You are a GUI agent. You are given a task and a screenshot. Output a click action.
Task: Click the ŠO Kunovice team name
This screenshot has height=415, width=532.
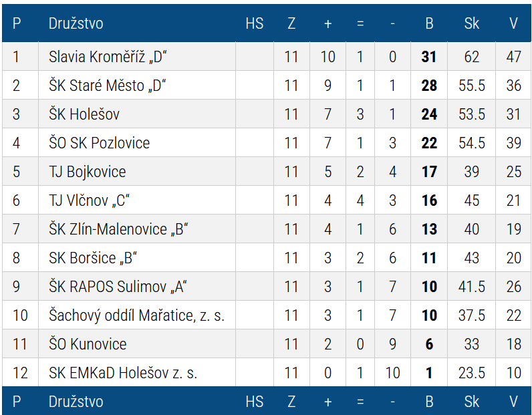click(x=88, y=344)
